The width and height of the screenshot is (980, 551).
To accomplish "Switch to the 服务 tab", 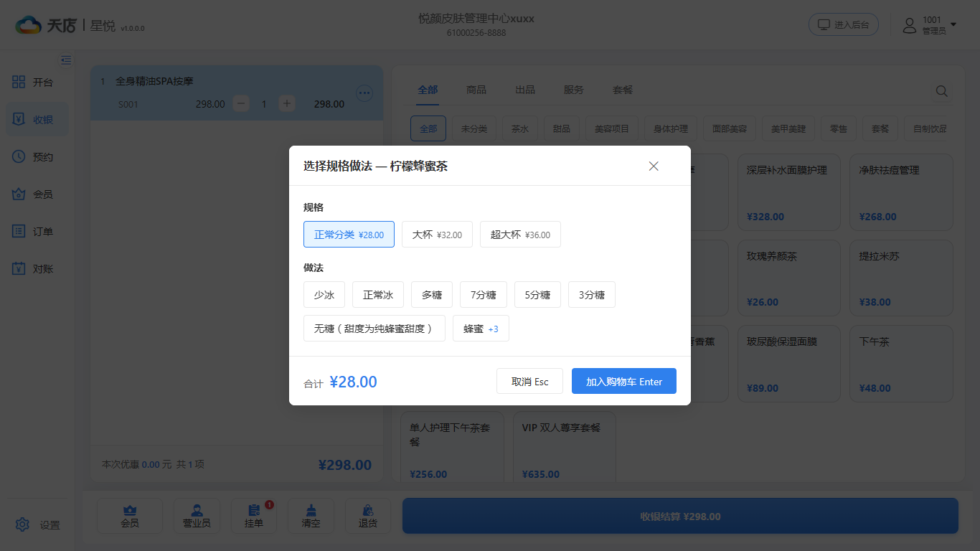I will click(574, 90).
